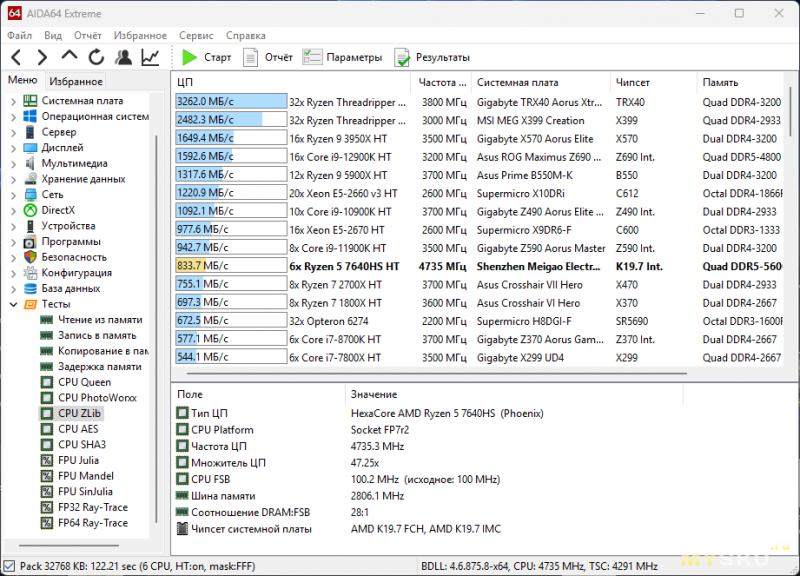Click the results list vertical scrollbar

tap(791, 112)
